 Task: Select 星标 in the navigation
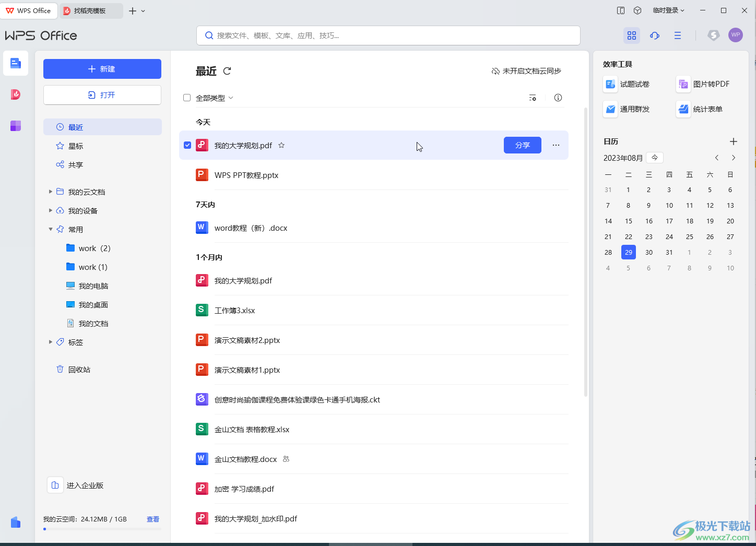click(x=102, y=146)
